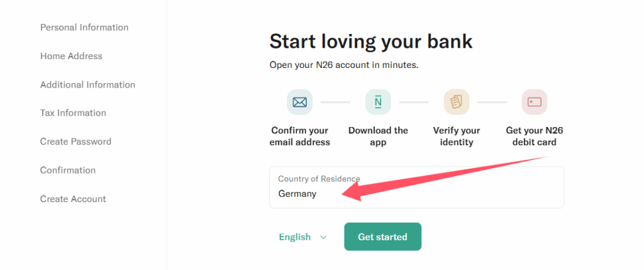Open the Tax Information step

(73, 113)
